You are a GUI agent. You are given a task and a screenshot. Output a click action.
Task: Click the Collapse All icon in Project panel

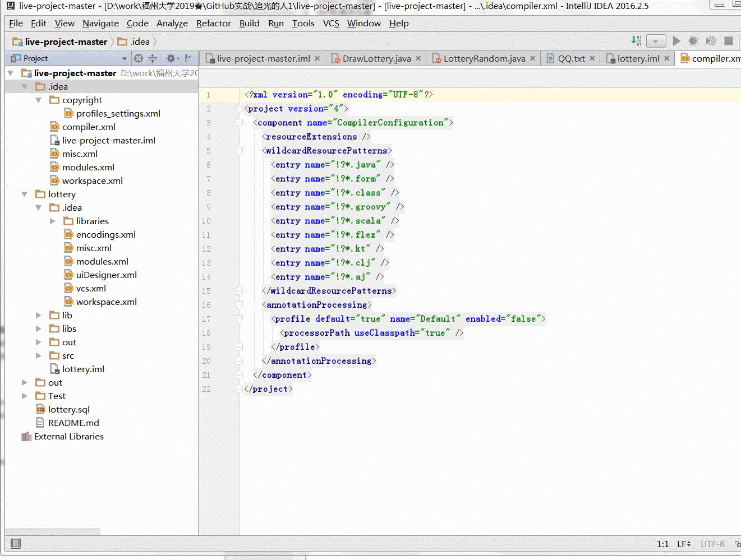pyautogui.click(x=153, y=58)
